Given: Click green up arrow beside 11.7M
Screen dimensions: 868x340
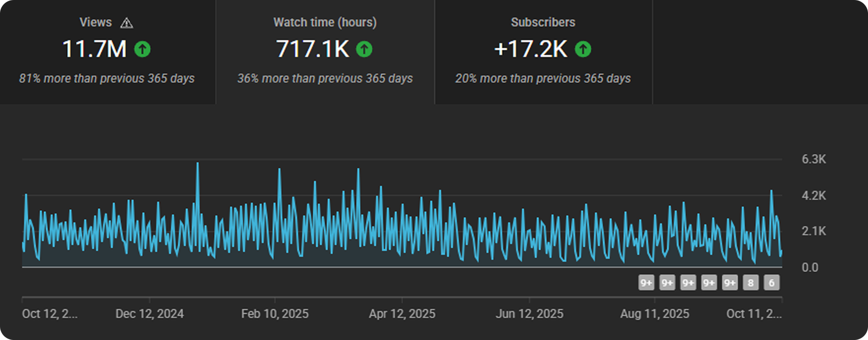Looking at the screenshot, I should point(142,49).
